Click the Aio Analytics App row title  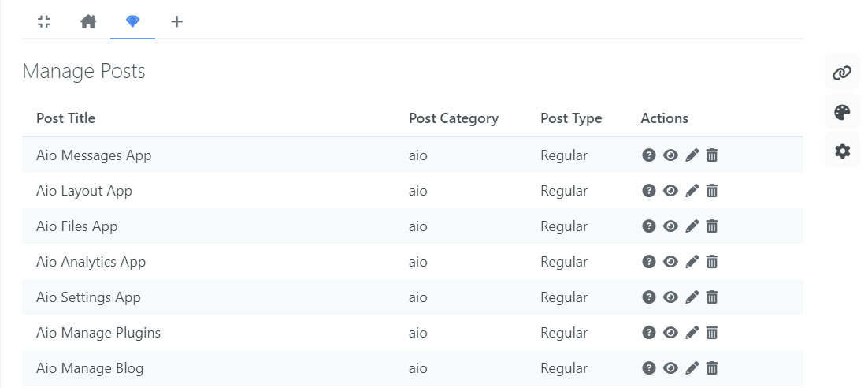(91, 262)
